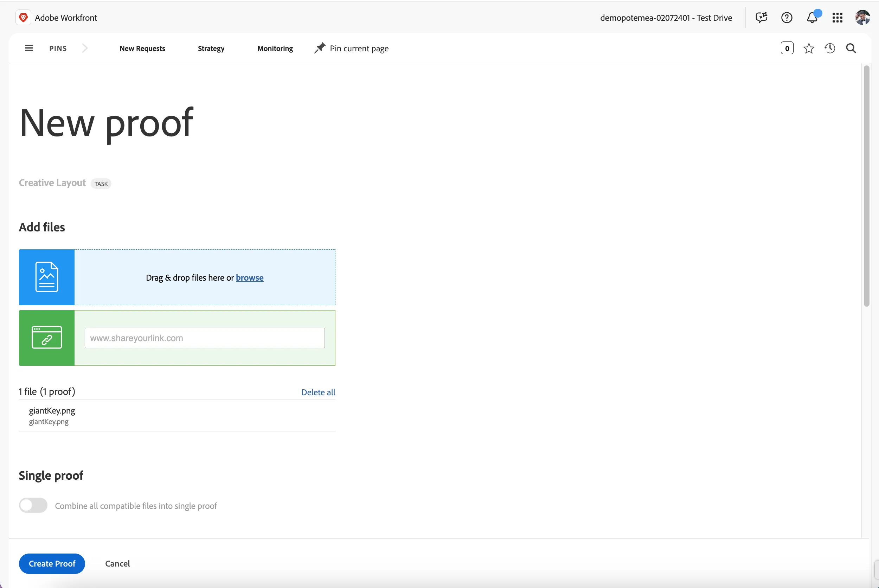
Task: Open the Strategy pinned tab
Action: pyautogui.click(x=211, y=49)
